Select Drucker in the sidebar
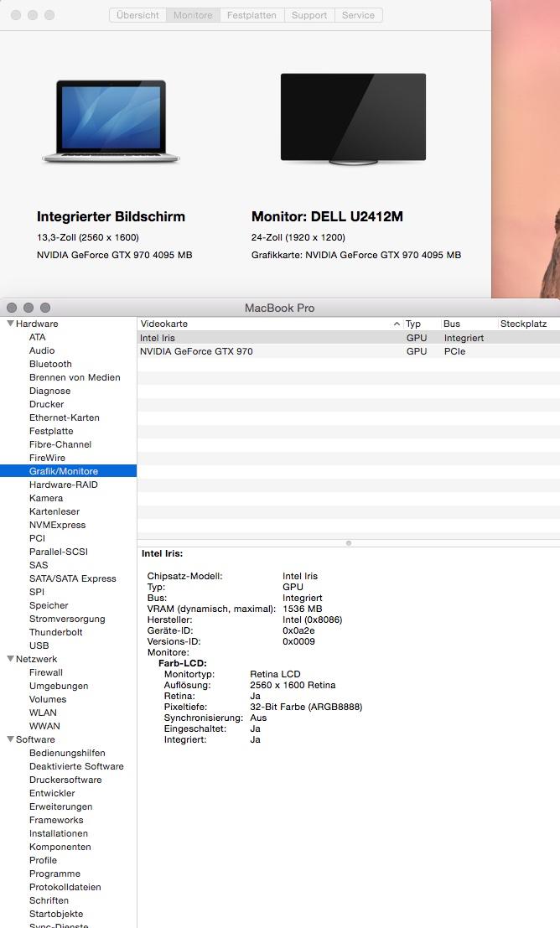The height and width of the screenshot is (928, 560). click(x=47, y=404)
